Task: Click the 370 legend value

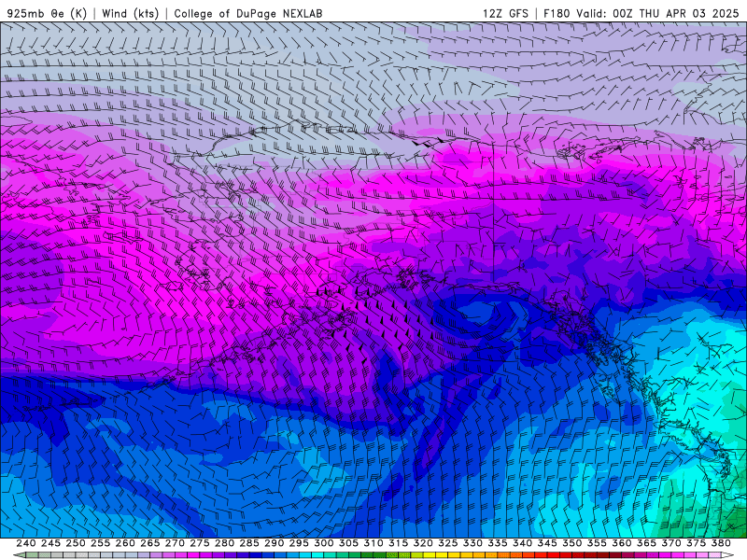Action: pos(671,543)
